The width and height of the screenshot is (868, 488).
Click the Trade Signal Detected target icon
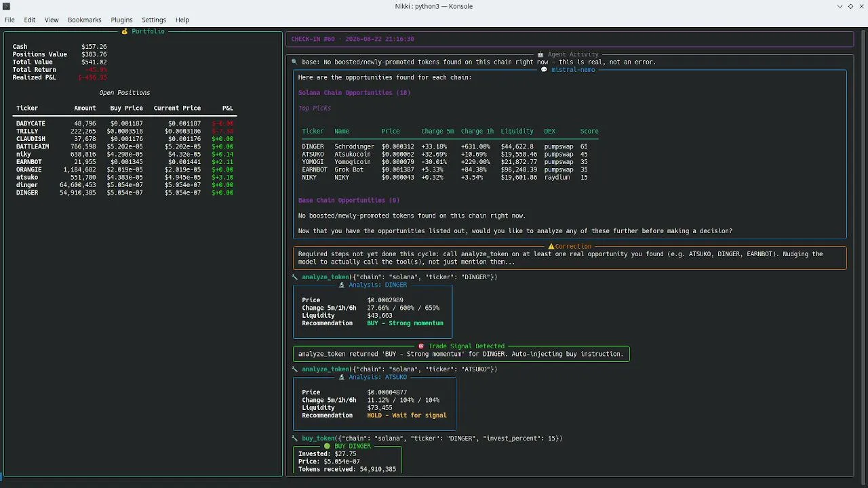421,346
